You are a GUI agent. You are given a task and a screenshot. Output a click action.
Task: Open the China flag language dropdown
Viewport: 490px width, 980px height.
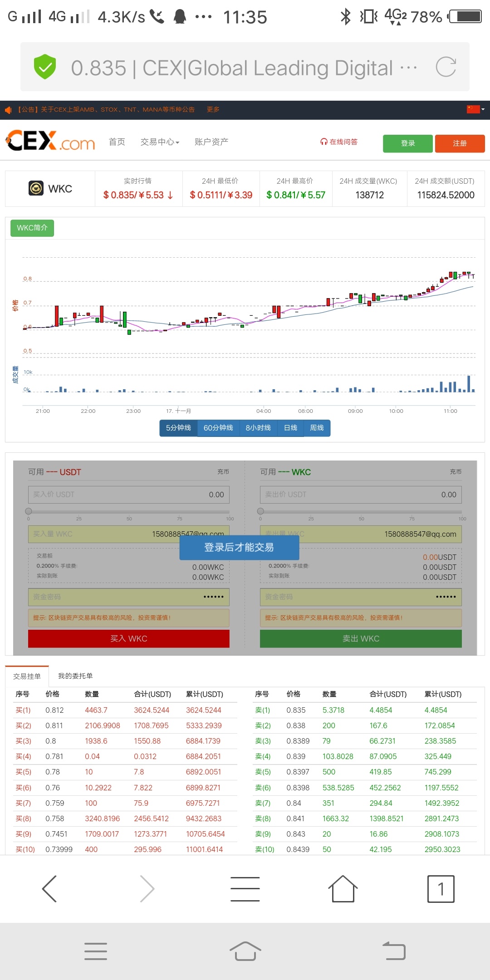pyautogui.click(x=475, y=109)
